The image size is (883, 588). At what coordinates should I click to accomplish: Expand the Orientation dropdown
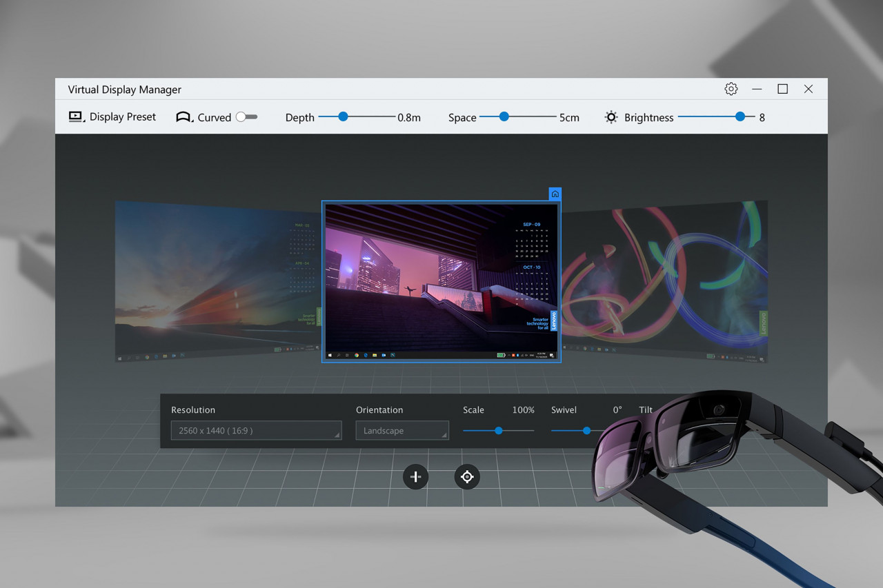click(x=402, y=431)
